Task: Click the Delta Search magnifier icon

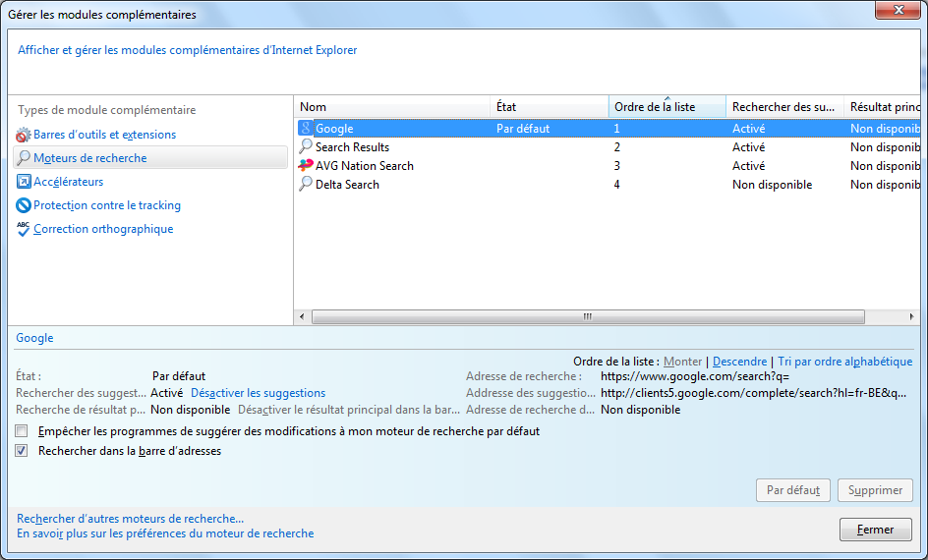Action: [x=306, y=184]
